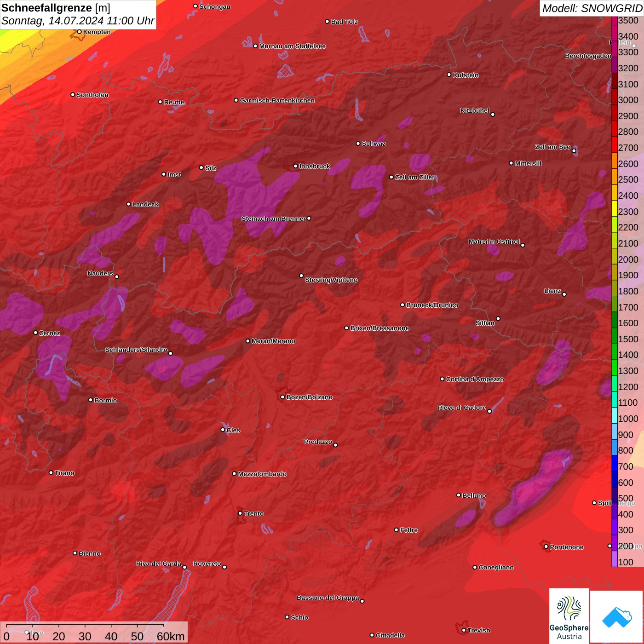Select the Bozen/Bolzano city marker dot
This screenshot has height=644, width=644.
tap(282, 397)
